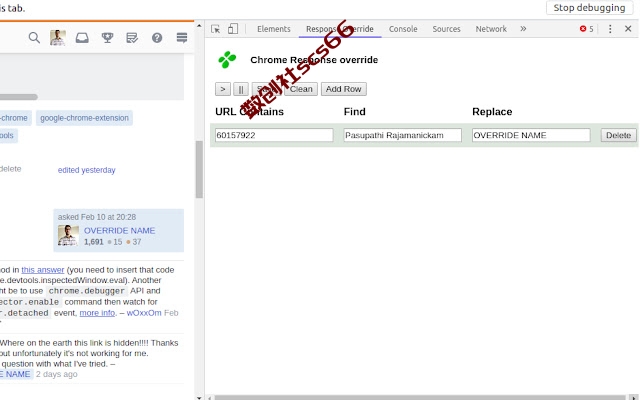Viewport: 640px width, 400px height.
Task: Click the asker's avatar thumbnail in user card
Action: (x=68, y=236)
